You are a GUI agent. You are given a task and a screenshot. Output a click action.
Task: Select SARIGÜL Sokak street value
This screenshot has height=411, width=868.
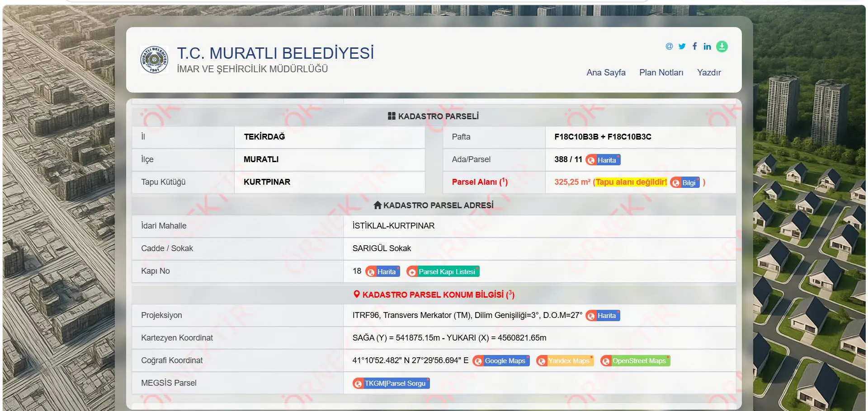point(382,248)
